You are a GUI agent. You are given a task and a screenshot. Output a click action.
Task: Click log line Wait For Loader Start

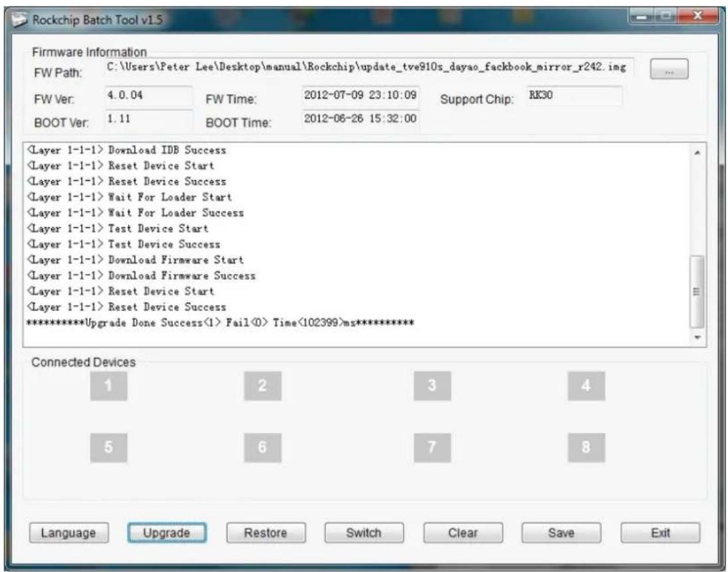point(130,197)
